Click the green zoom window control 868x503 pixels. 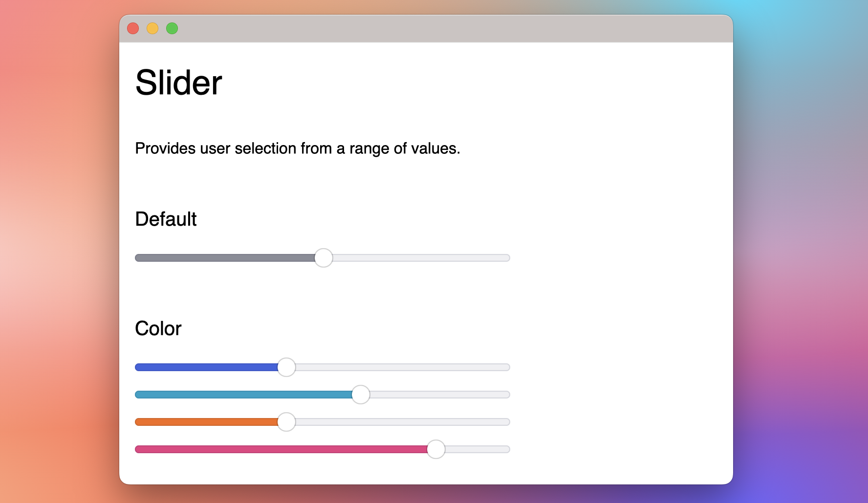coord(172,29)
